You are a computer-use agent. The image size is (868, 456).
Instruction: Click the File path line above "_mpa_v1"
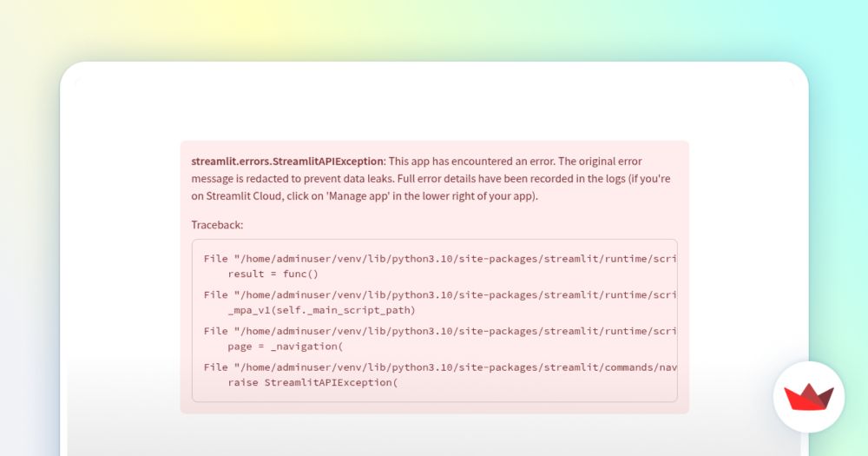point(440,294)
